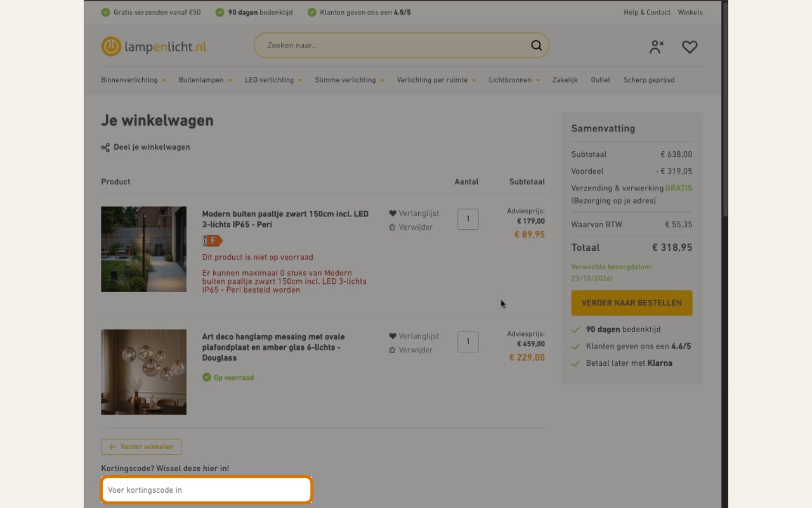The height and width of the screenshot is (508, 812).
Task: Open the Peri buiten paaltje product image
Action: point(143,249)
